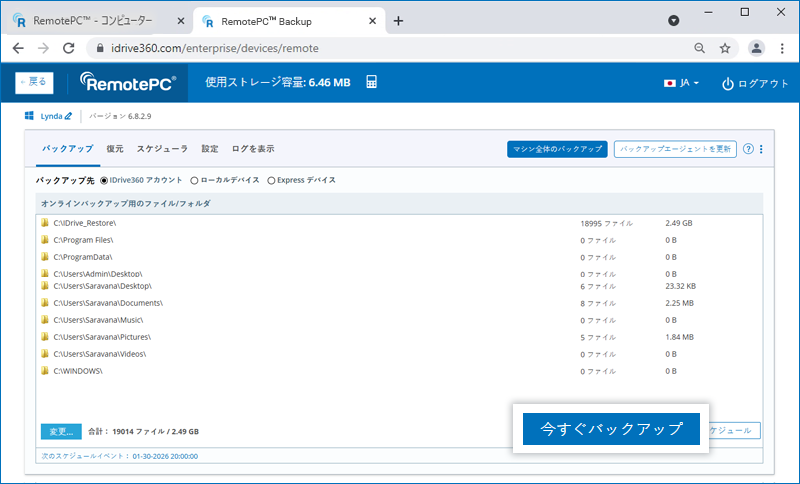Switch to the バックアップ tab
Image resolution: width=800 pixels, height=484 pixels.
tap(67, 149)
